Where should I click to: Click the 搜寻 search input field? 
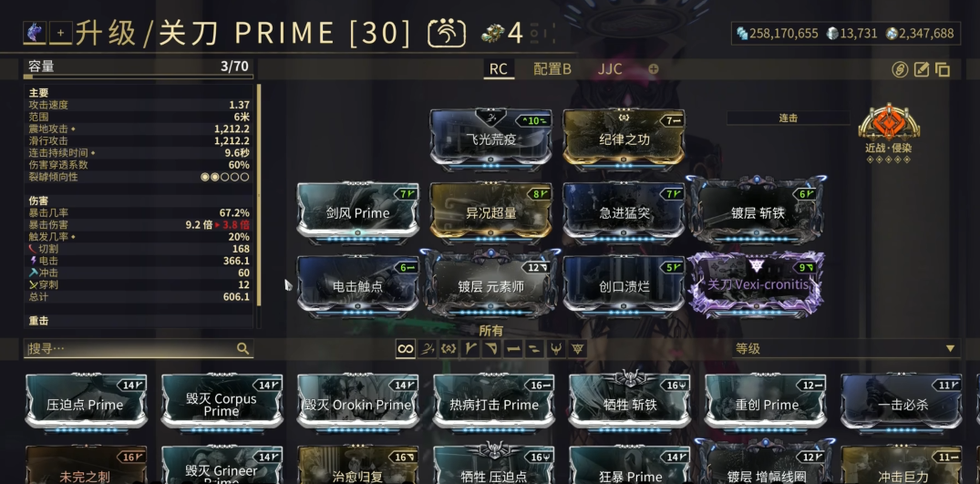point(139,348)
